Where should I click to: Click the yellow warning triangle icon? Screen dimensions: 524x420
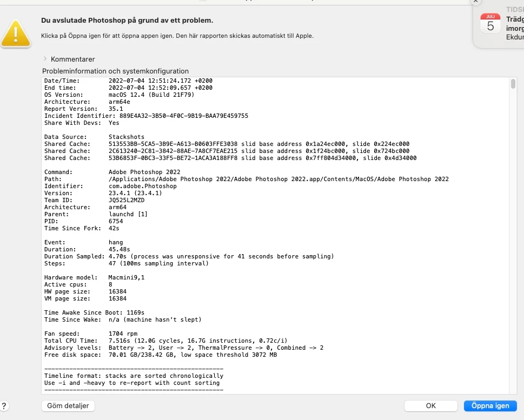click(x=16, y=34)
